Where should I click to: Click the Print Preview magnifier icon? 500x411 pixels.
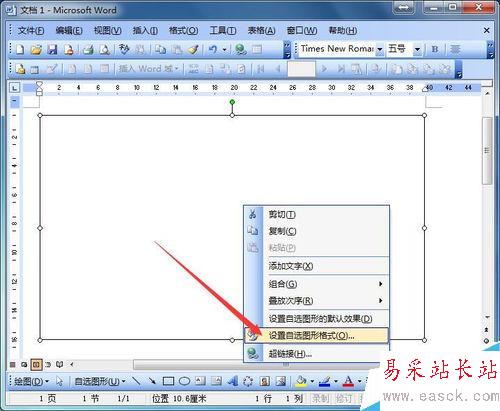coord(105,50)
